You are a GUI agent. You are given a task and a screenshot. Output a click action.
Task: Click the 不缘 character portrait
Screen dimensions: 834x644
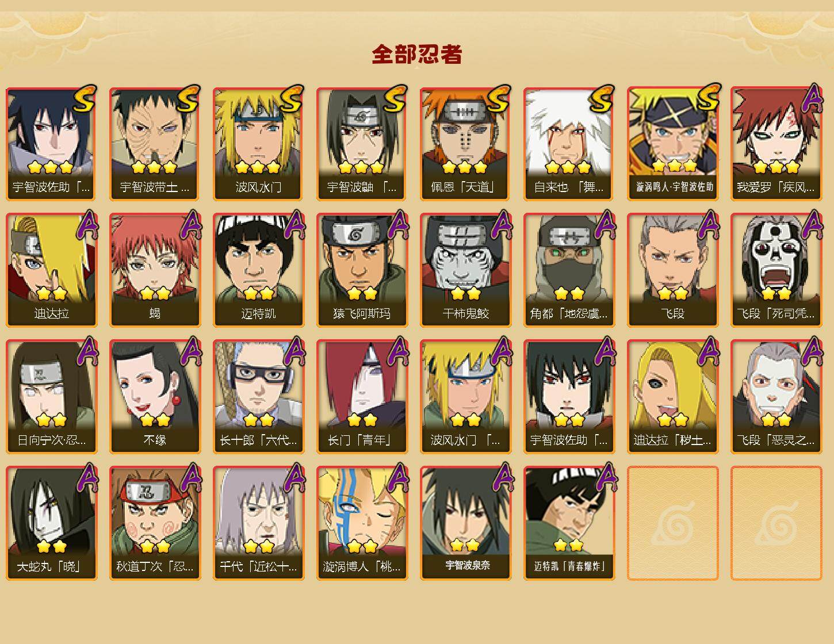[x=155, y=397]
